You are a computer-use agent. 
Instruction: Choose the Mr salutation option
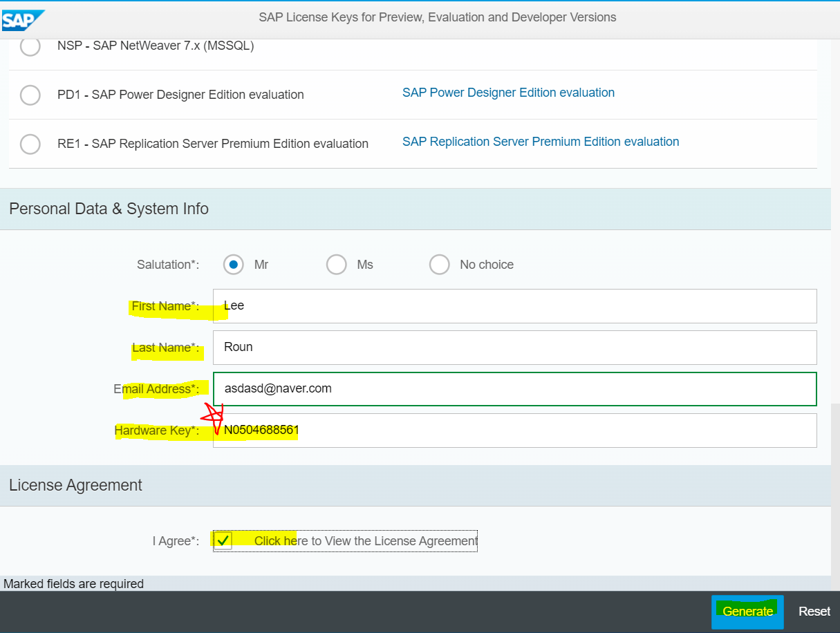234,265
